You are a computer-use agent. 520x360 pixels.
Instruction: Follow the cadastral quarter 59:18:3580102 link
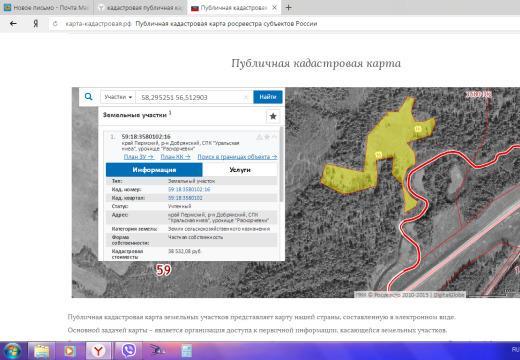click(x=185, y=198)
